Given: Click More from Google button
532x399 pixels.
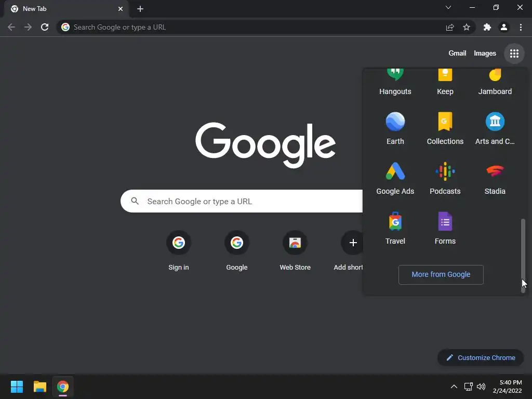Looking at the screenshot, I should pyautogui.click(x=441, y=274).
